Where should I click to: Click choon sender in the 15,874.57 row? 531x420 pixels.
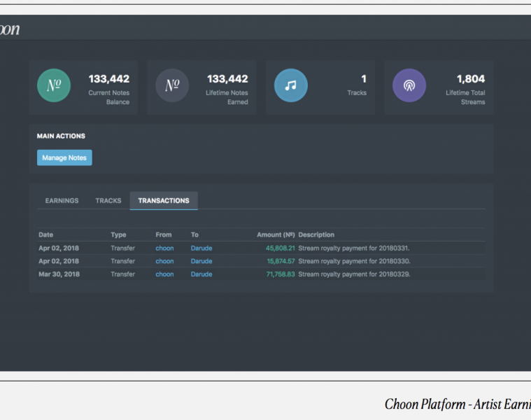click(164, 261)
